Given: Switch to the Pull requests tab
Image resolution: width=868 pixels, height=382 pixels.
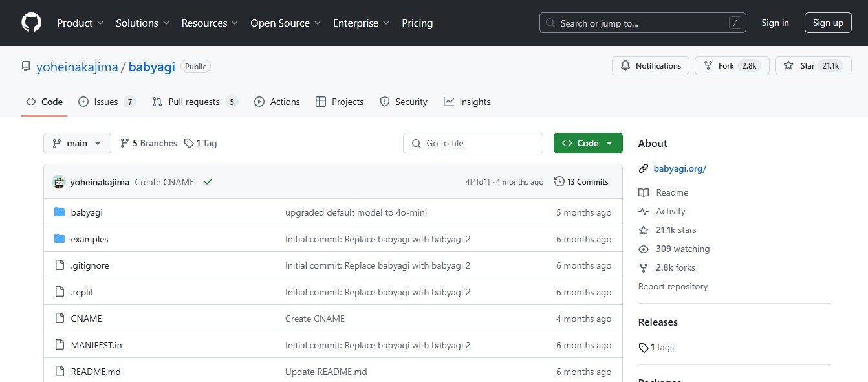Looking at the screenshot, I should point(195,102).
